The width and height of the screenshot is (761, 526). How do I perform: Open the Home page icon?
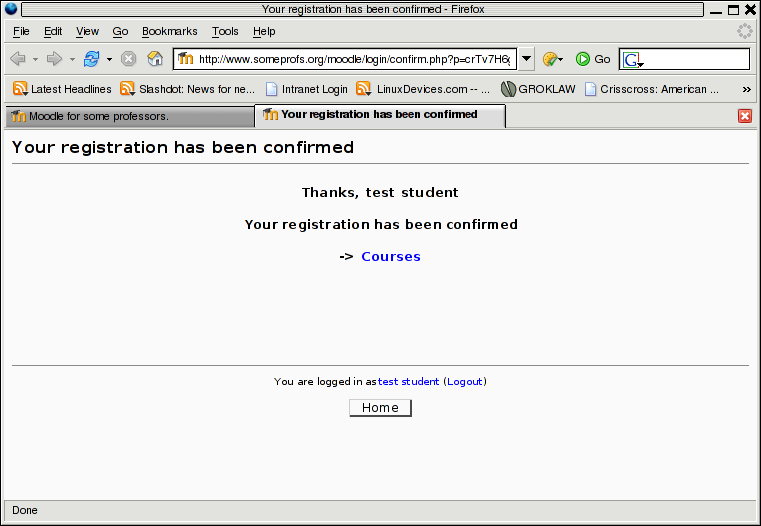pyautogui.click(x=155, y=59)
